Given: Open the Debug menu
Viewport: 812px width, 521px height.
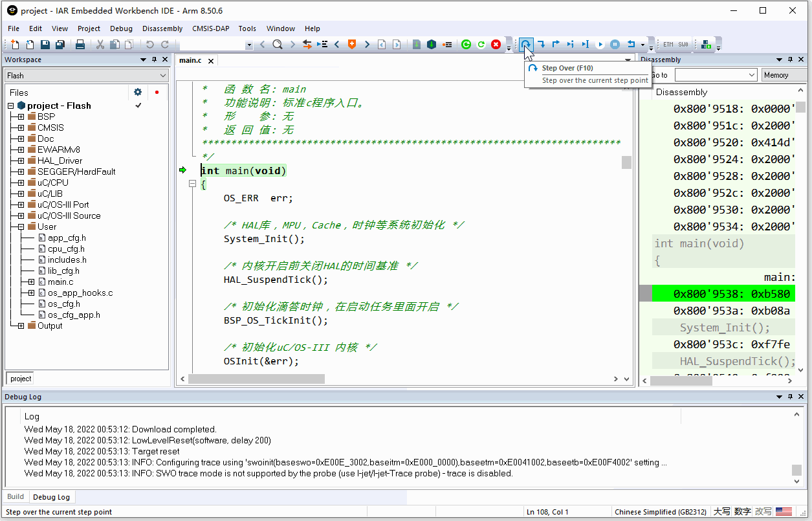Looking at the screenshot, I should 121,28.
